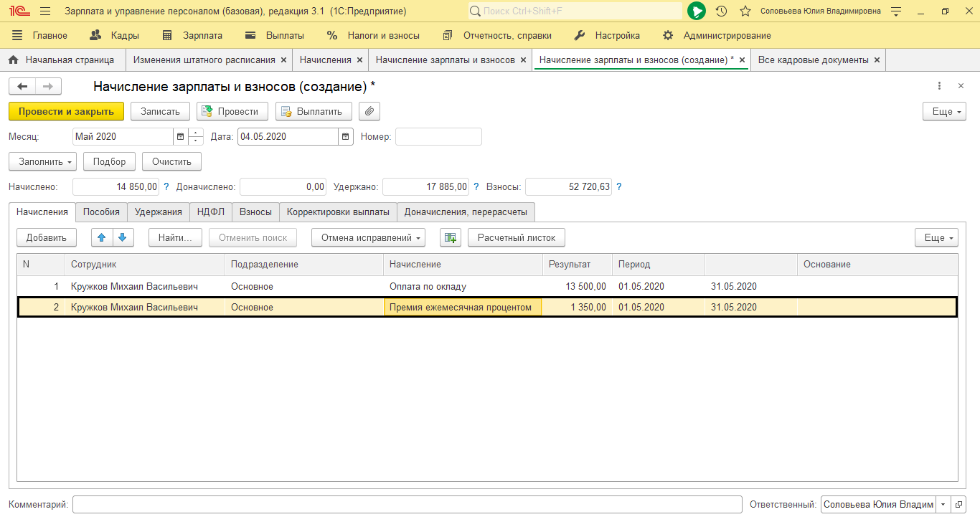Click the Провести и закрыть button

pos(66,111)
